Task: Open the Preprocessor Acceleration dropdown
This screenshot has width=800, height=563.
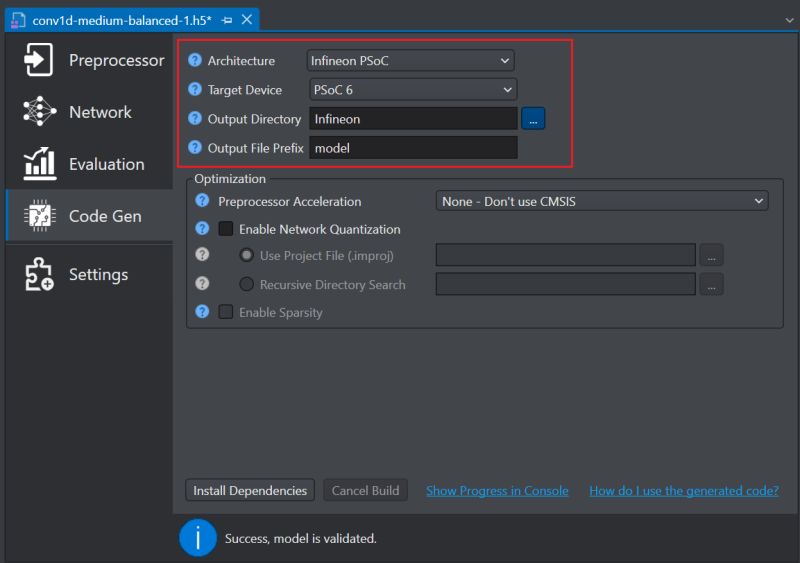Action: 602,201
